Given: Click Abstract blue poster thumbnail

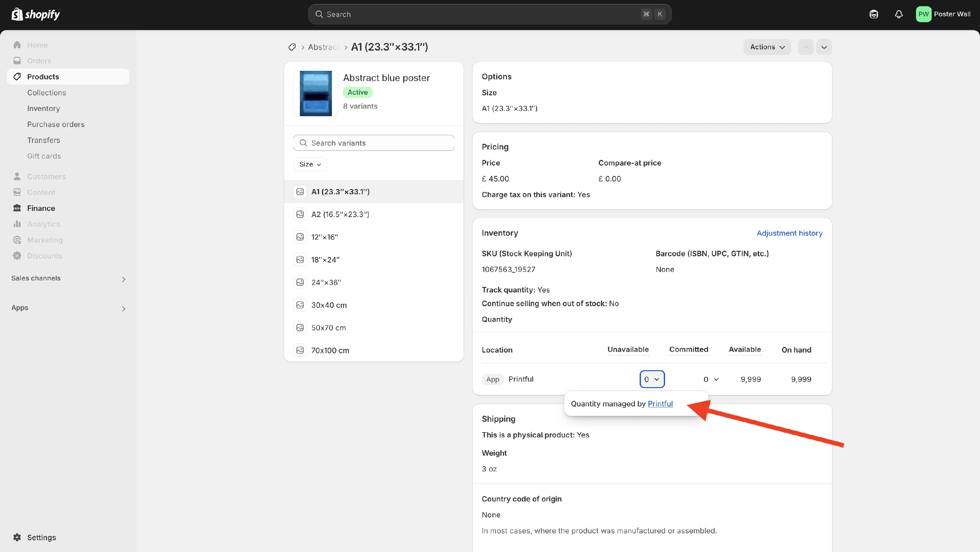Looking at the screenshot, I should coord(315,93).
